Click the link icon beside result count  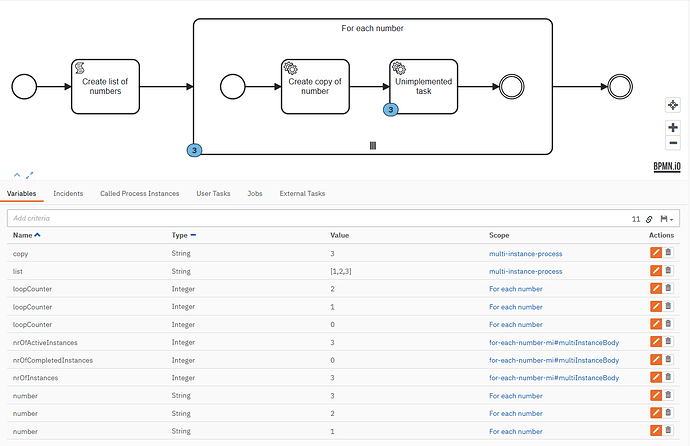(649, 218)
